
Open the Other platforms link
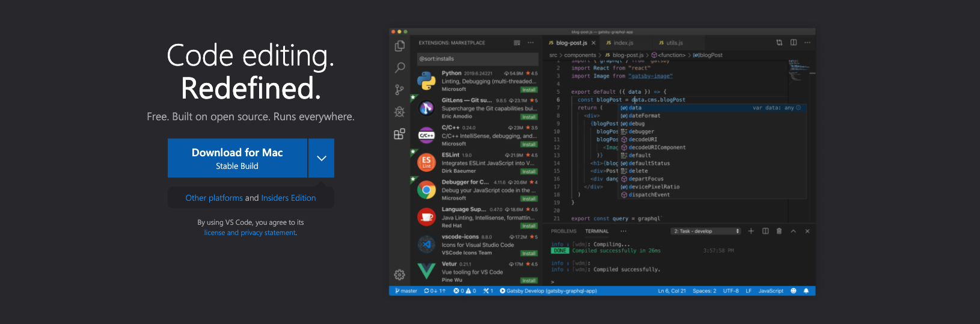tap(214, 198)
